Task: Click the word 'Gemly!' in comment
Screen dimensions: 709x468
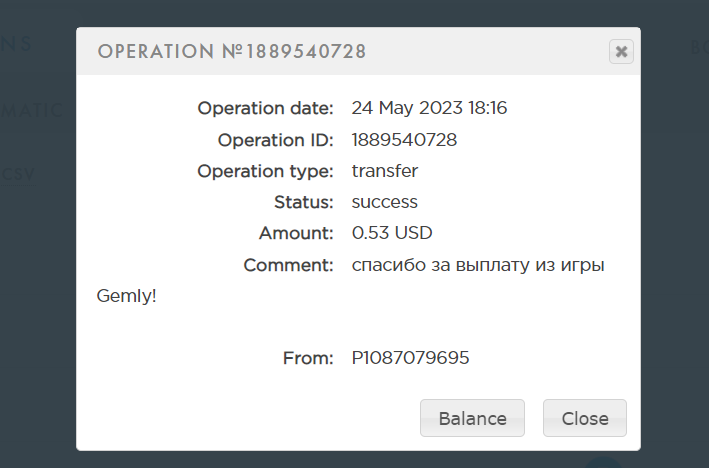Action: click(x=127, y=296)
